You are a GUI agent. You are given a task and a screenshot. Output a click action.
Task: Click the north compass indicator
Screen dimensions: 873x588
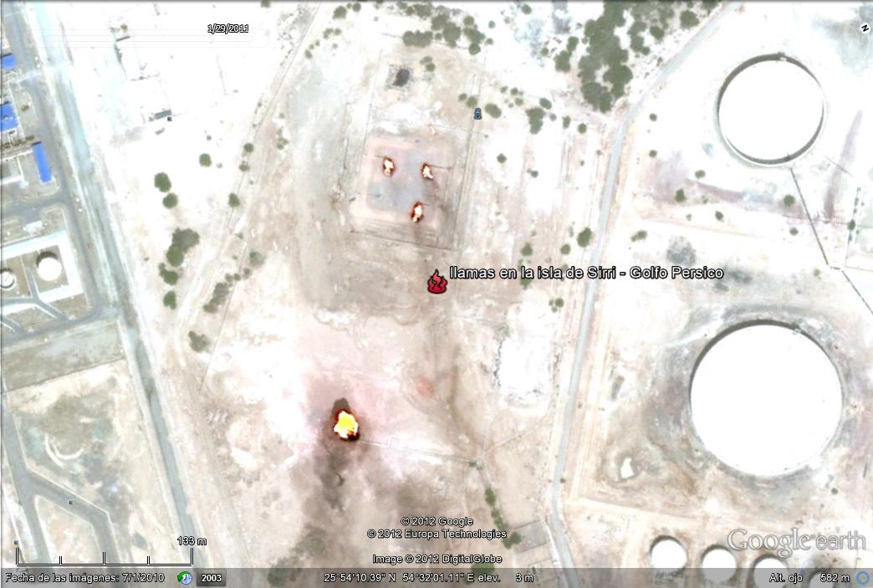point(864,28)
